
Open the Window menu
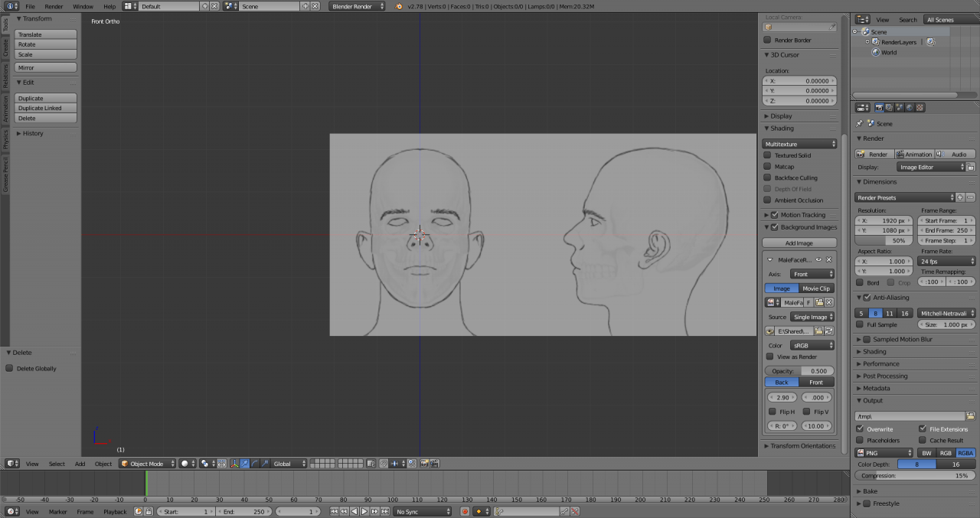(x=83, y=6)
